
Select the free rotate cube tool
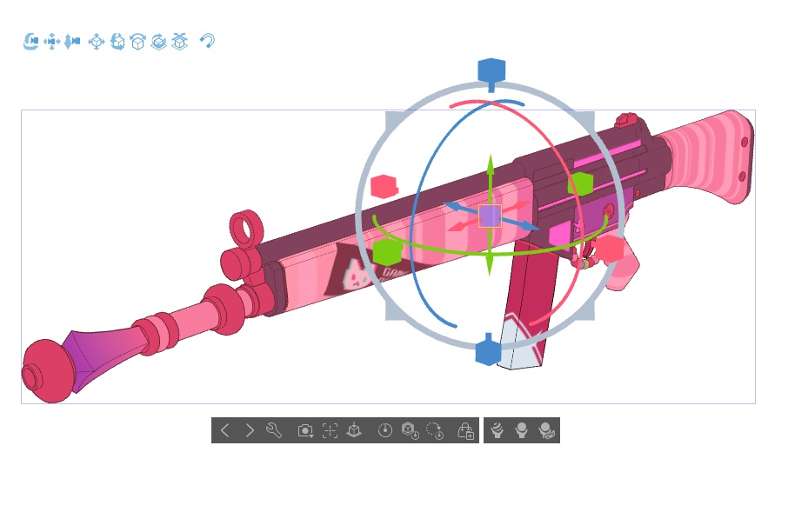[117, 41]
